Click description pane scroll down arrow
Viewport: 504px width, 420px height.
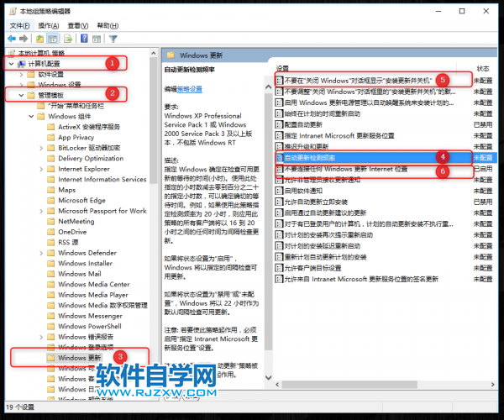[x=269, y=377]
